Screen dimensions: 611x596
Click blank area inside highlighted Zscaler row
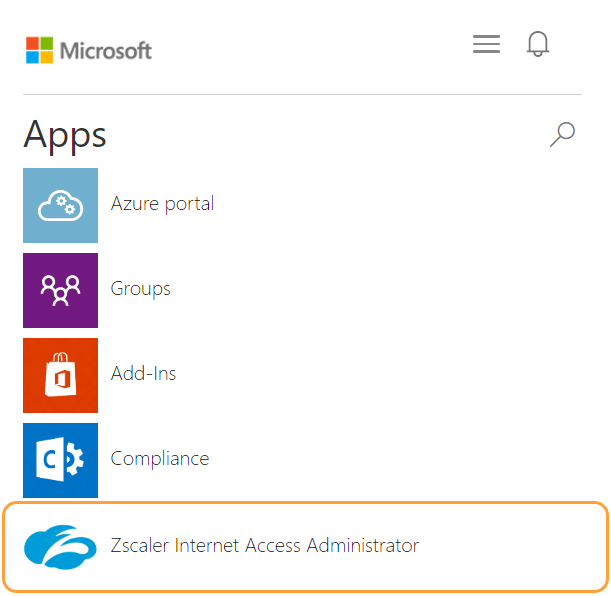[x=510, y=547]
